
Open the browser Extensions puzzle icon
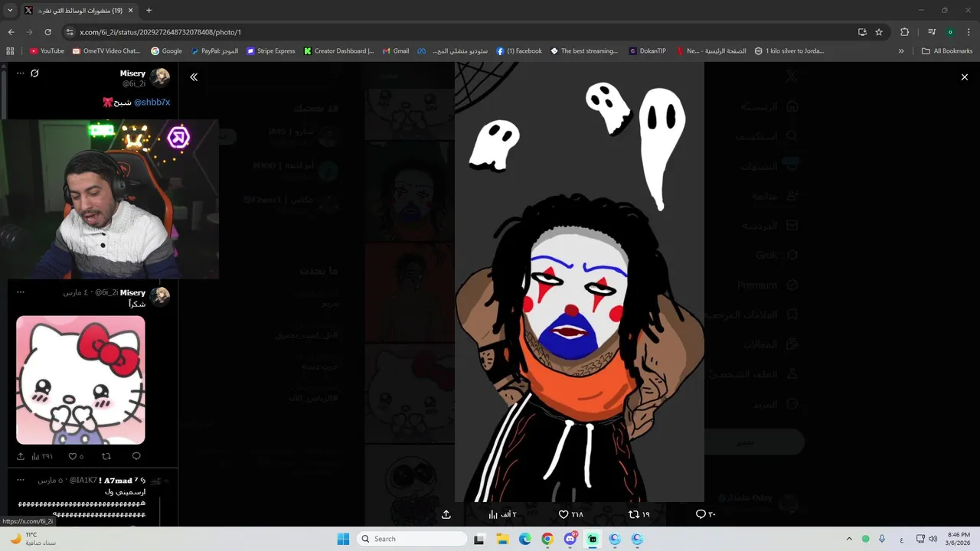pos(904,32)
